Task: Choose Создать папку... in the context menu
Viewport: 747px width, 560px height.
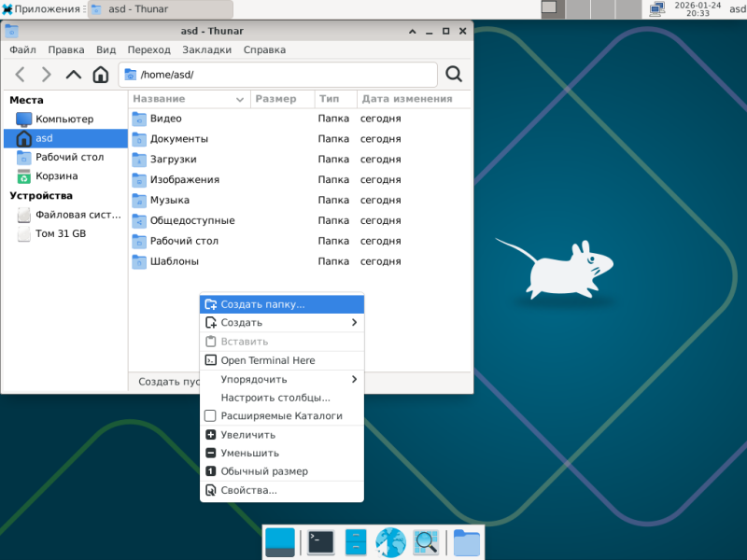Action: coord(282,304)
